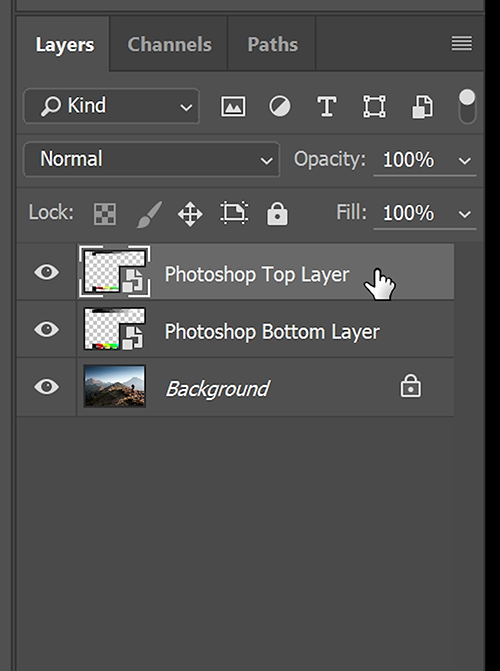The width and height of the screenshot is (500, 671).
Task: Toggle Background layer visibility eye
Action: 47,387
